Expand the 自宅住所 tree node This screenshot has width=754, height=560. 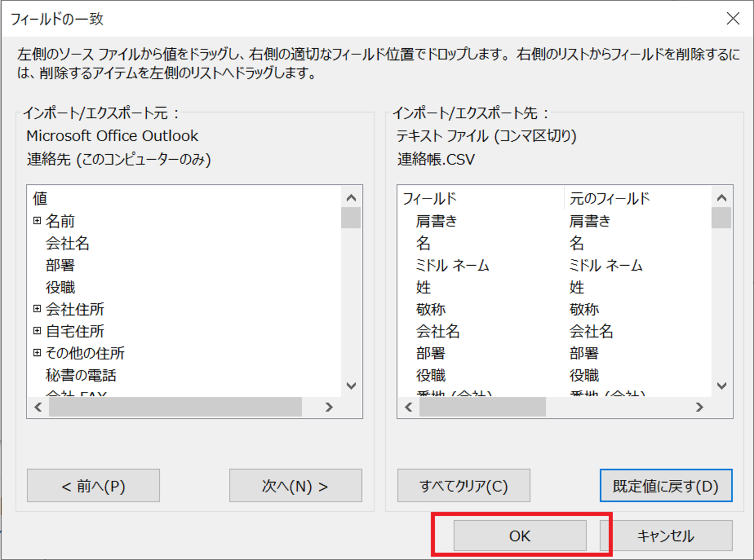[37, 331]
